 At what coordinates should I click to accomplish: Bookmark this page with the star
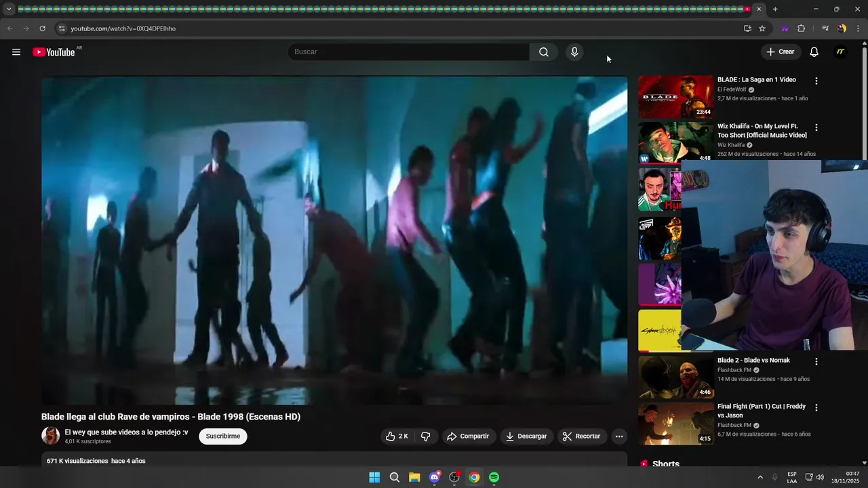point(762,28)
